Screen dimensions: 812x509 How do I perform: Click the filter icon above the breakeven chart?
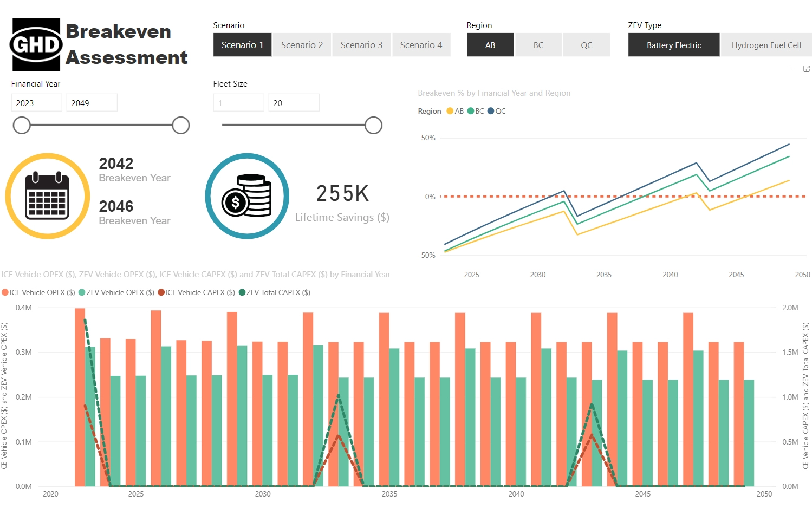click(791, 68)
